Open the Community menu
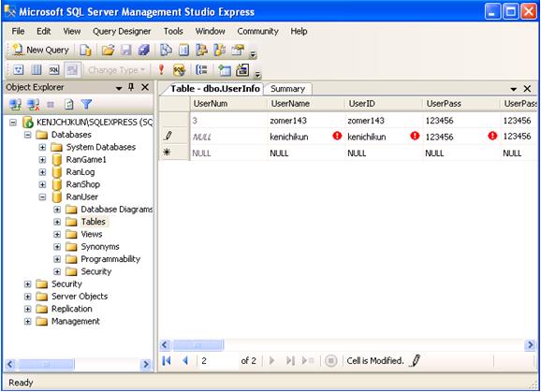541x392 pixels. coord(257,32)
